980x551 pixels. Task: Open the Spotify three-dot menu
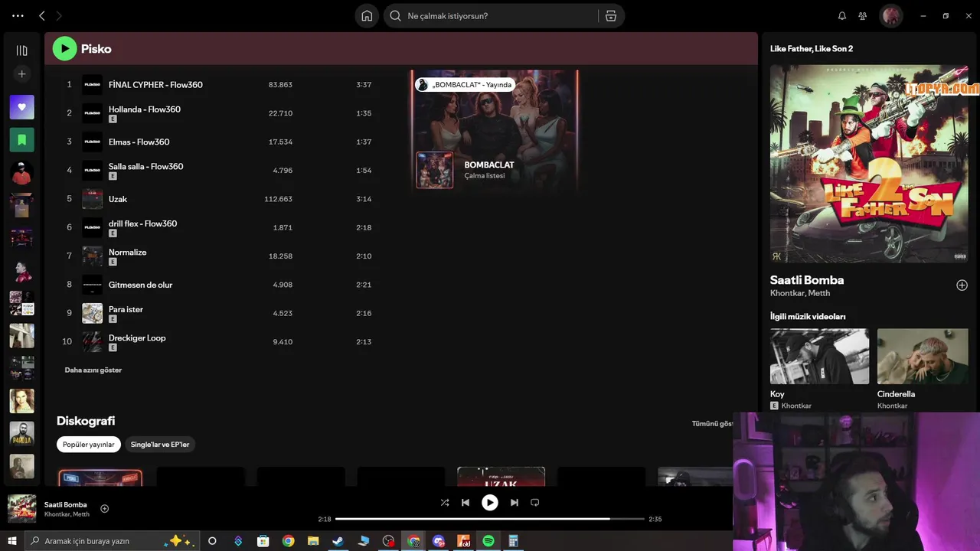(x=18, y=15)
